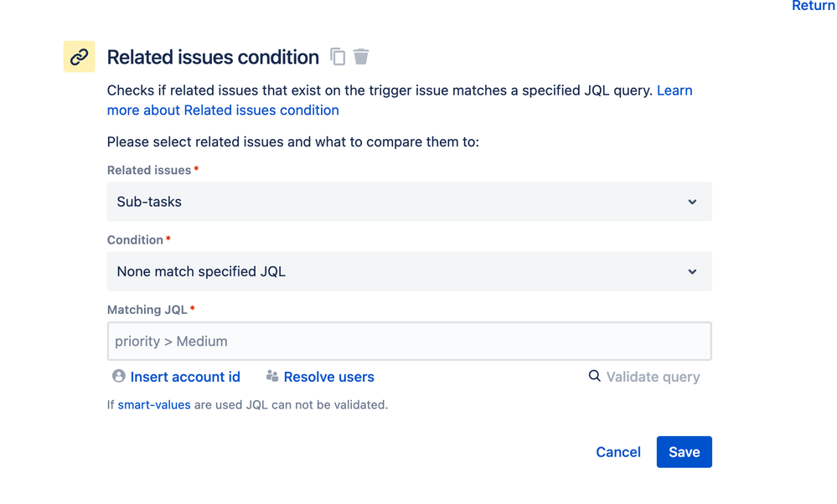Click the people icon beside Resolve users
This screenshot has width=837, height=504.
[x=272, y=377]
